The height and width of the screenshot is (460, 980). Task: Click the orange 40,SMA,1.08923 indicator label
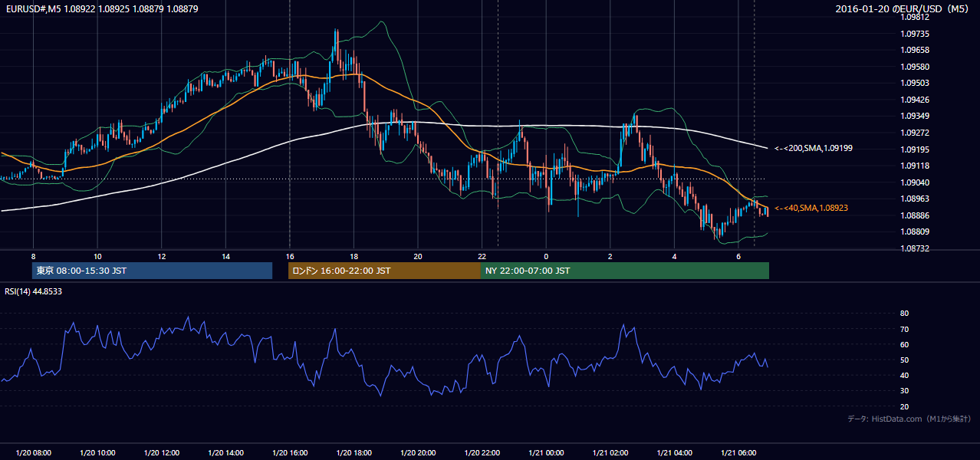pos(811,208)
